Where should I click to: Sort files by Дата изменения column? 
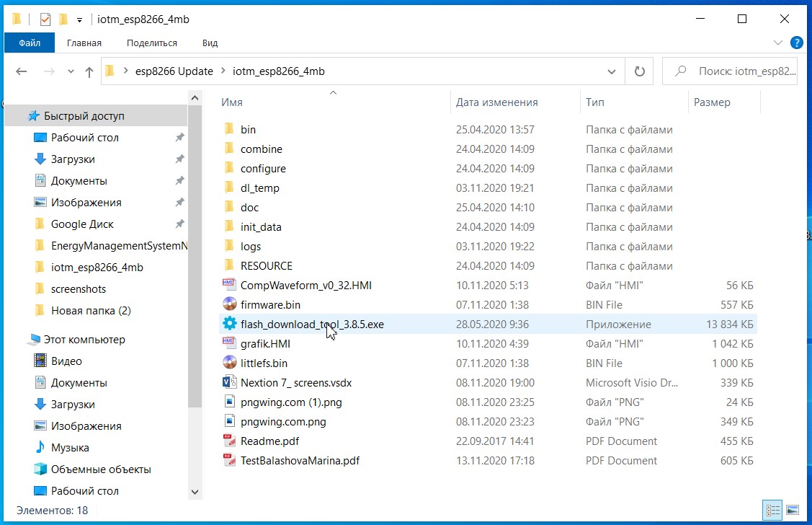(x=496, y=102)
